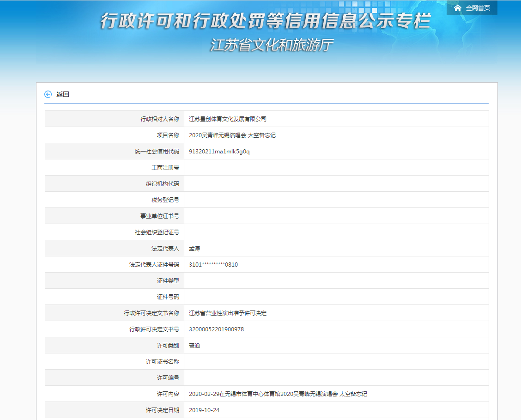Click 江苏省营业性演出准予许可决定 document name
Screen dimensions: 521x420
[x=228, y=313]
